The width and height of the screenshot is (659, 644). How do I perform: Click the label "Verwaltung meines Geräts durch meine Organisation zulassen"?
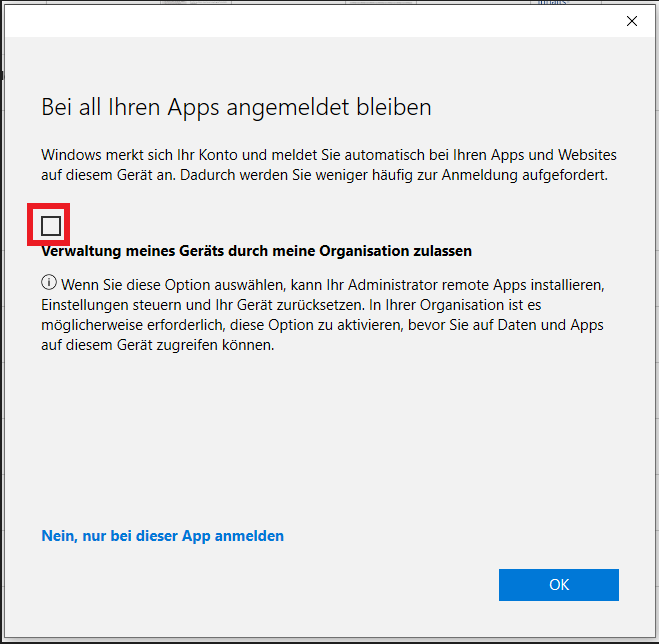coord(256,251)
